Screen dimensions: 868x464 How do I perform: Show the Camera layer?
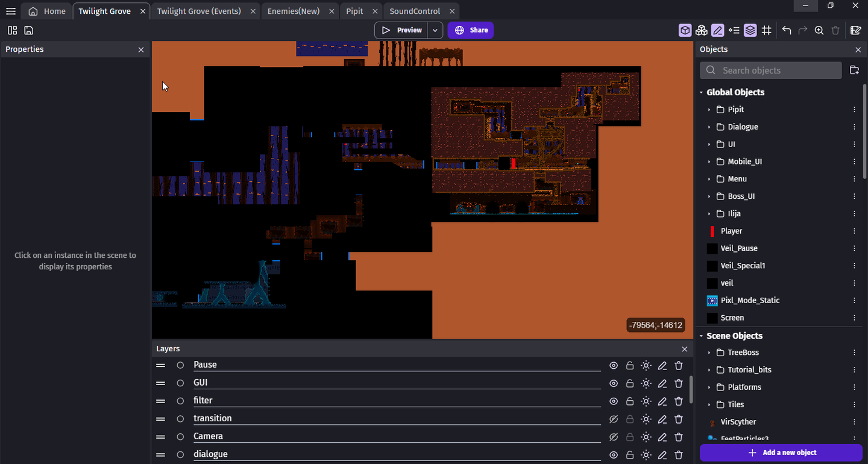[x=614, y=437]
